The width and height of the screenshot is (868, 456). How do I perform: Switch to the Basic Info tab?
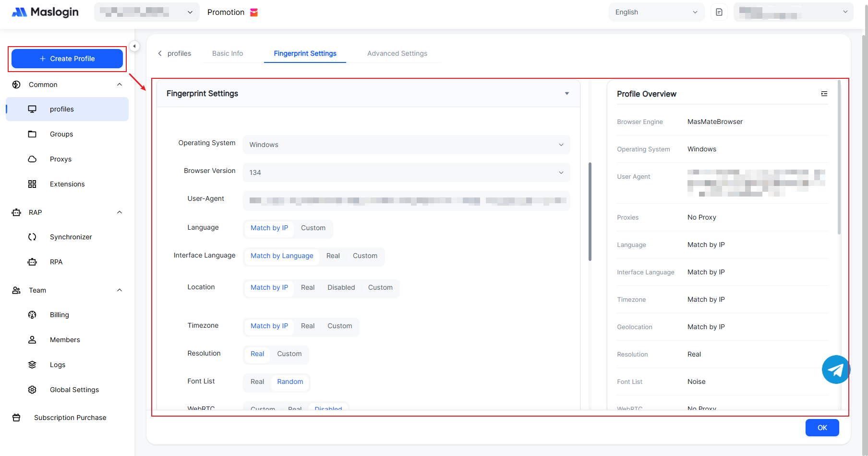coord(228,53)
